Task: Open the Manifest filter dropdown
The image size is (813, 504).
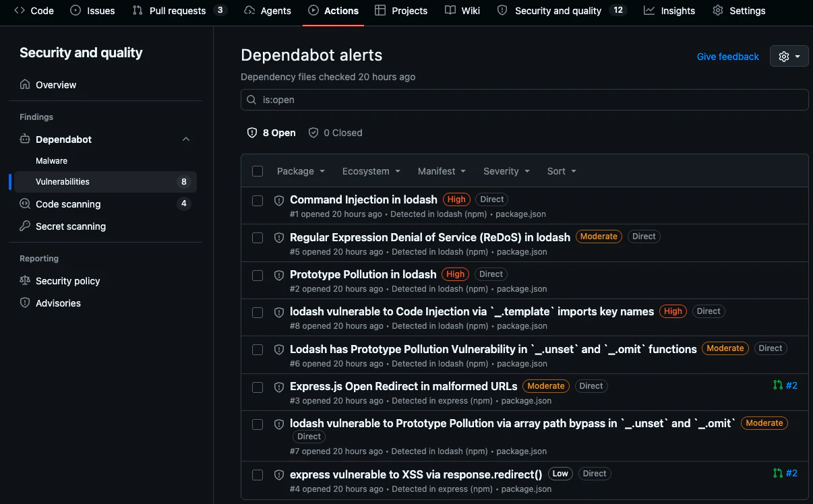Action: coord(442,171)
